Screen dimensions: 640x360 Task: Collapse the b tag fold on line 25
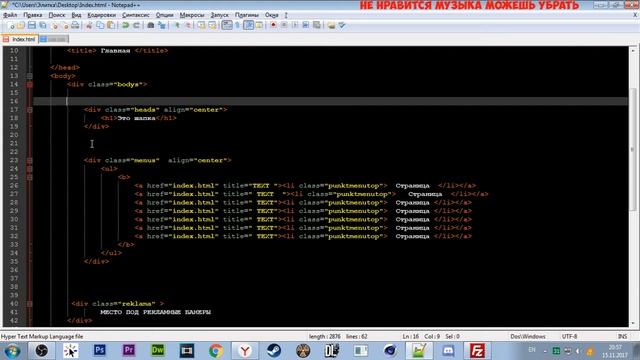pos(30,177)
